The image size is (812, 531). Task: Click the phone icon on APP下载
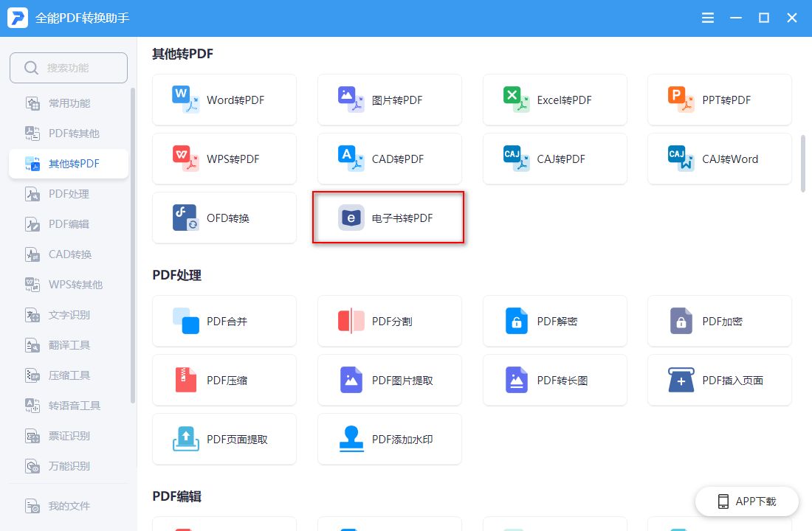723,502
